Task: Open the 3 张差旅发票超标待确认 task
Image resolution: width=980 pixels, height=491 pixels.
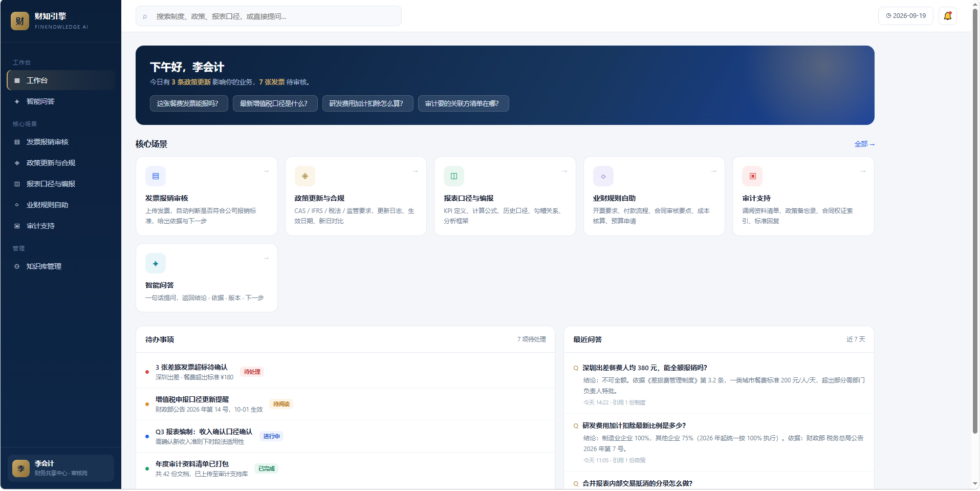Action: click(x=345, y=372)
